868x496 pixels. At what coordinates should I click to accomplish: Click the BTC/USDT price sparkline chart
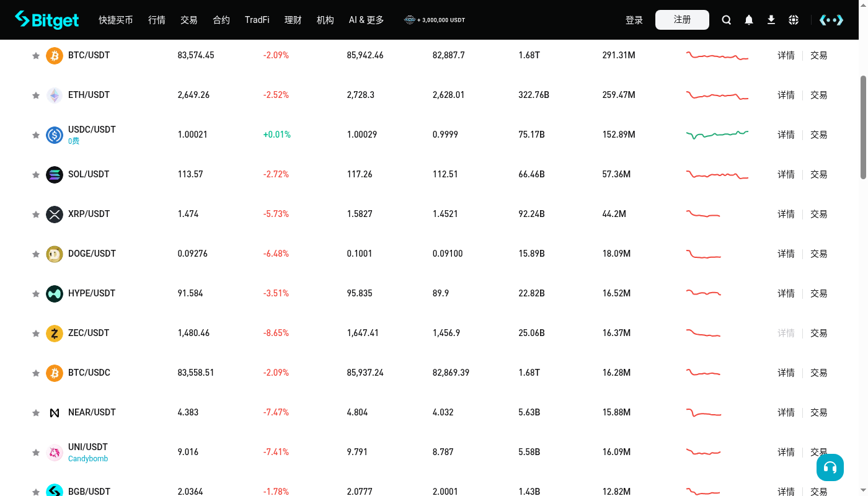pos(717,56)
